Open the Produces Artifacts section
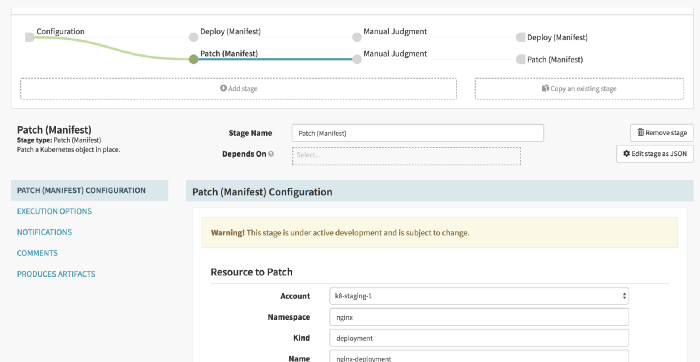Screen dimensions: 700x362 [x=56, y=274]
